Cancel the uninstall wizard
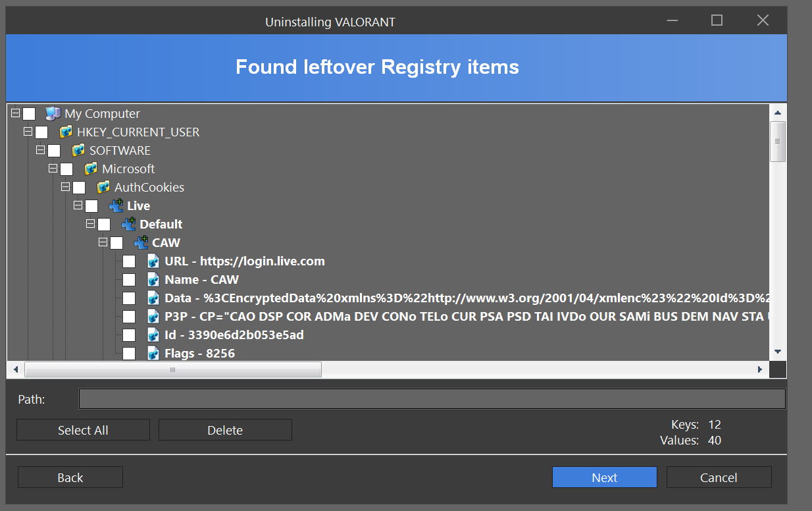The image size is (812, 511). click(719, 477)
